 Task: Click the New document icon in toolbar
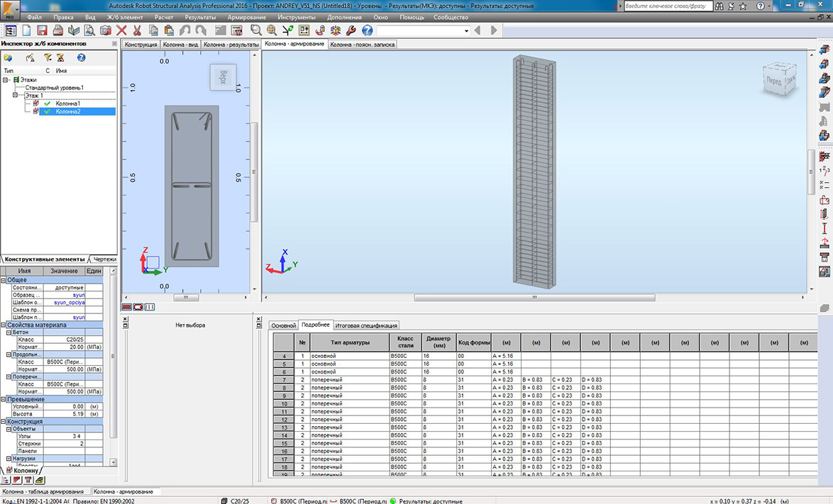pos(26,30)
